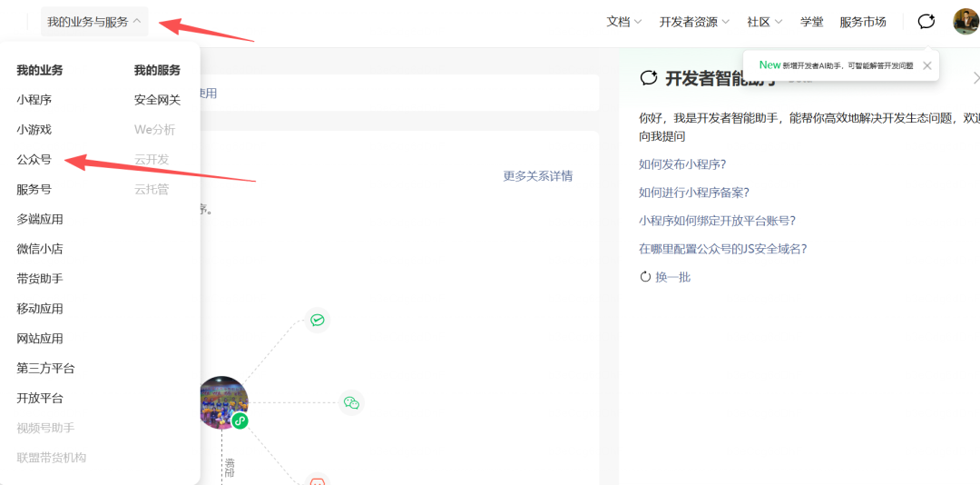Click 换一批 to refresh suggestions

[673, 277]
